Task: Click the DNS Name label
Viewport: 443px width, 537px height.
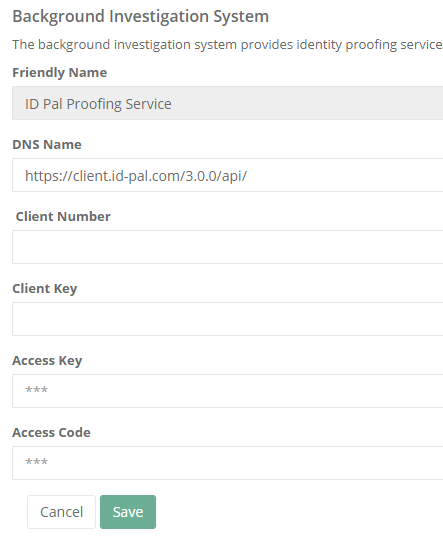Action: pyautogui.click(x=47, y=145)
